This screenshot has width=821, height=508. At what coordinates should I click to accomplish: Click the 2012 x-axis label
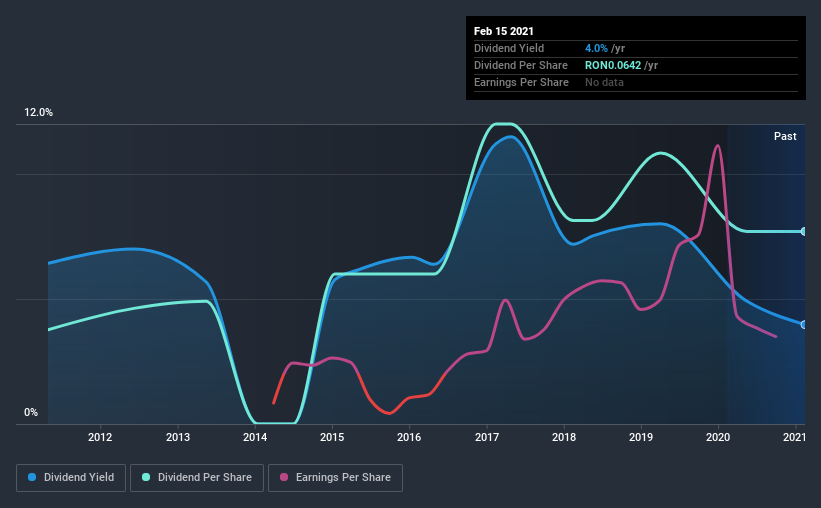100,437
